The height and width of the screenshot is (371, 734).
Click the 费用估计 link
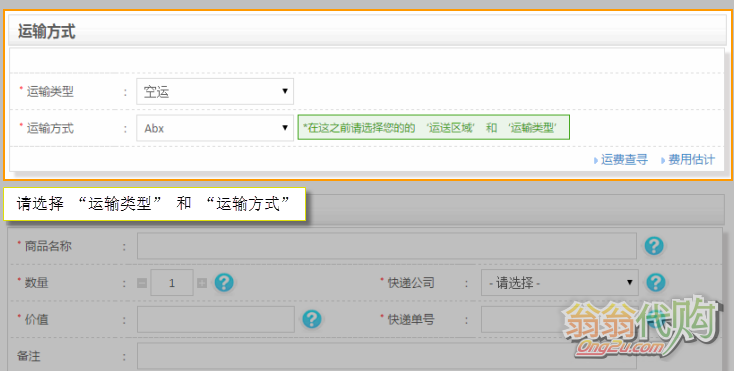point(691,160)
